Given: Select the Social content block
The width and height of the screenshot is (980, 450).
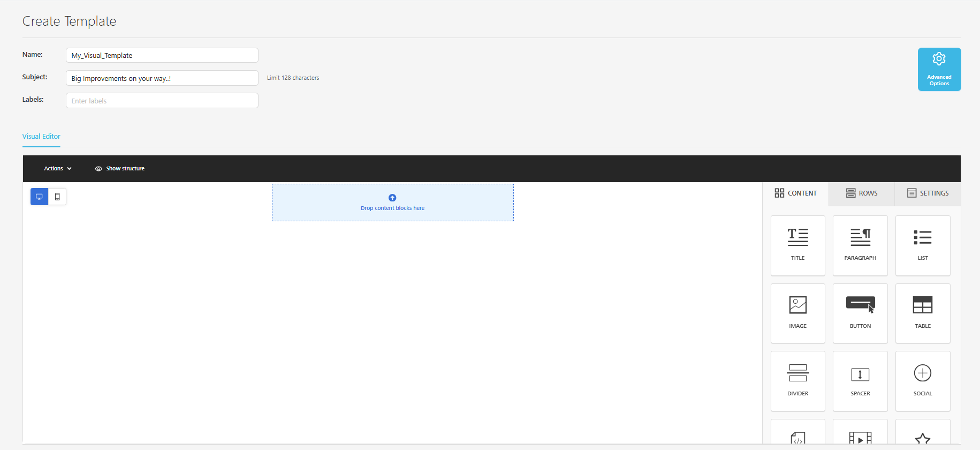Looking at the screenshot, I should point(923,381).
